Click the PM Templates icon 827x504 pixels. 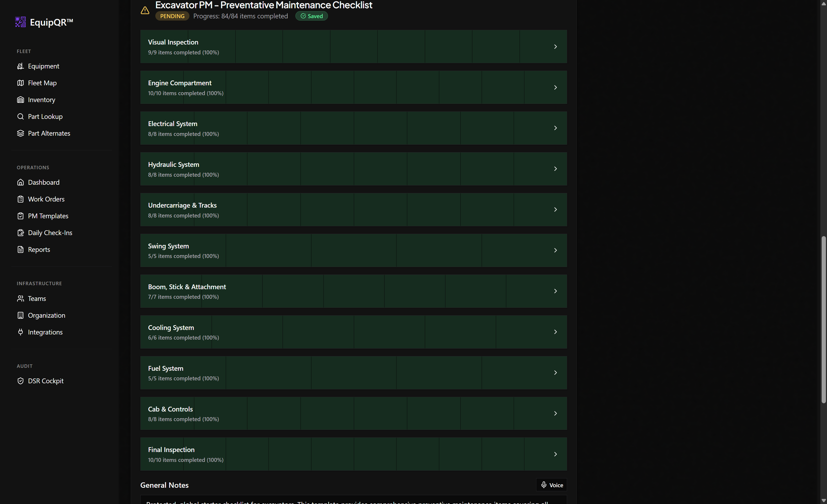21,216
